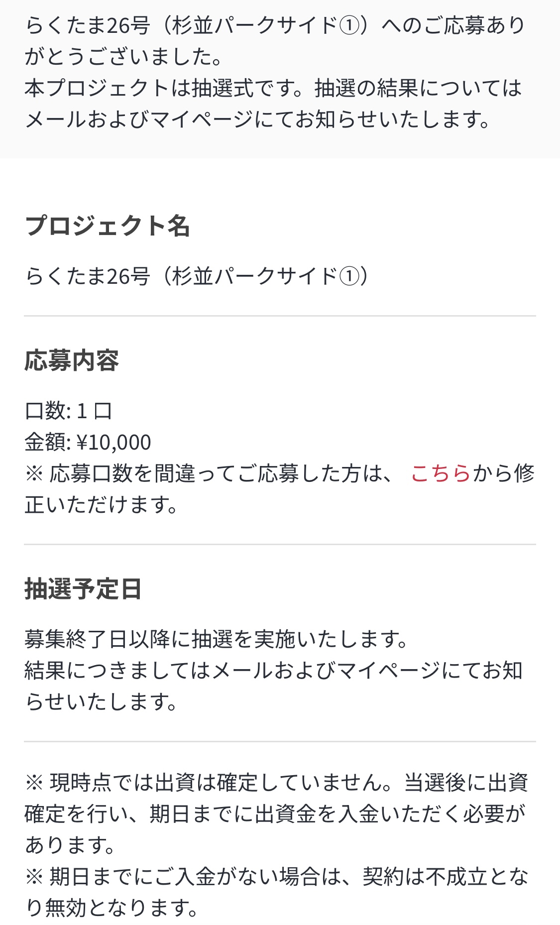This screenshot has height=925, width=560.
Task: Select メールおよびマイページ line in top banner
Action: point(257,120)
